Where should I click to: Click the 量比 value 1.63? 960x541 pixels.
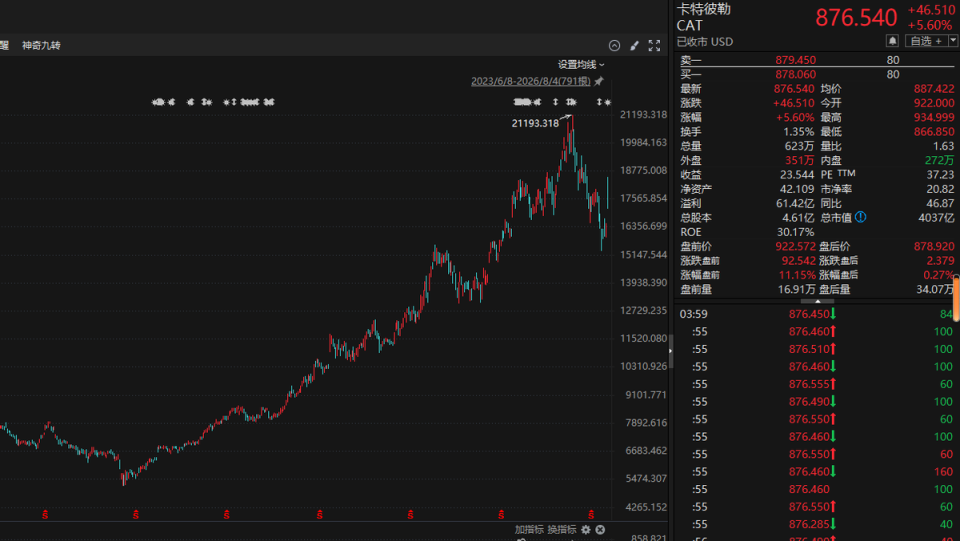tap(943, 146)
